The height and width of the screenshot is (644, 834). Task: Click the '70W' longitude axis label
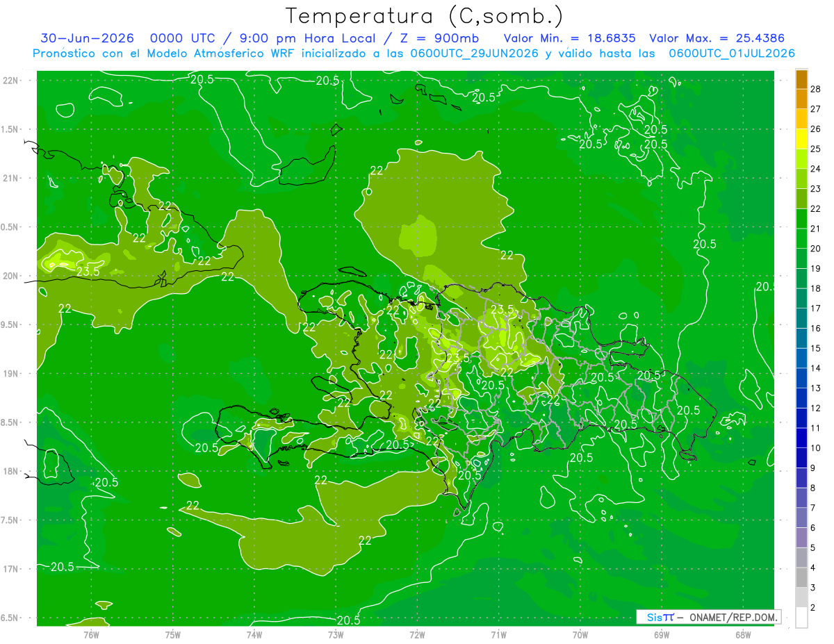[580, 634]
